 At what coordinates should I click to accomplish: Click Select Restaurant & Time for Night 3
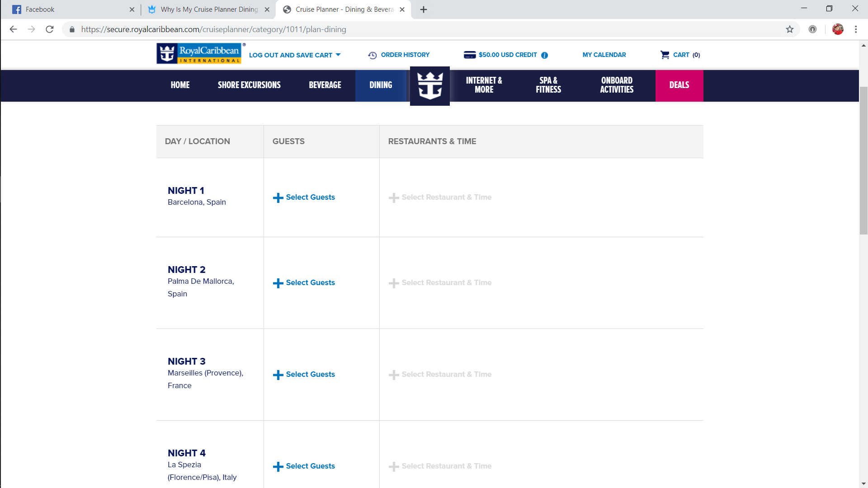point(447,375)
